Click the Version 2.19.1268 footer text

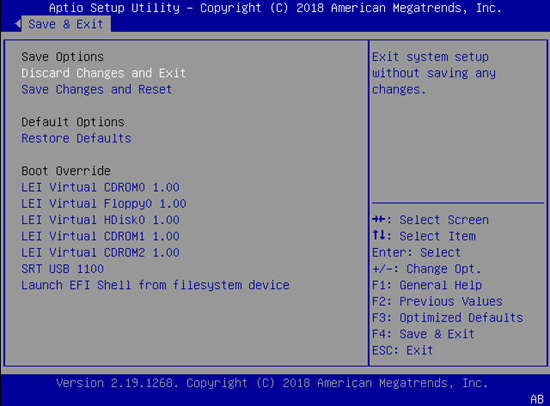click(x=272, y=383)
